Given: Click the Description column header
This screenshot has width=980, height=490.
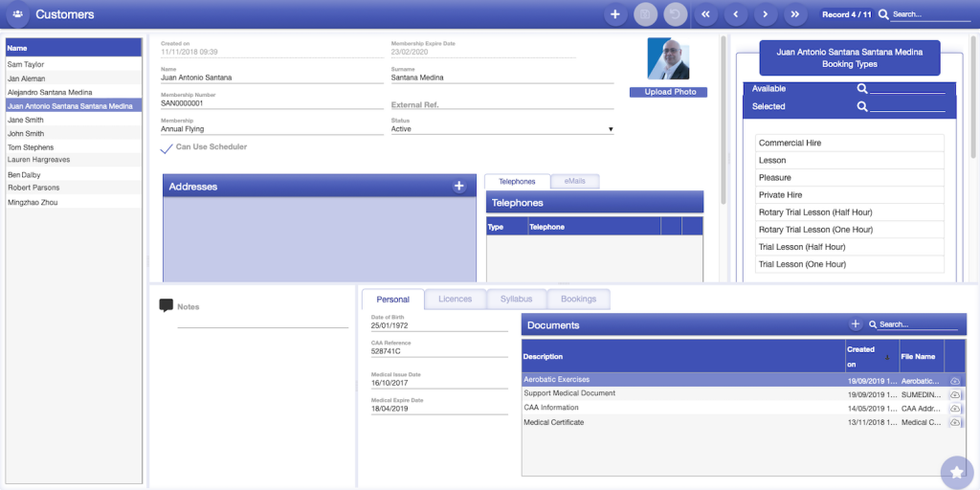Looking at the screenshot, I should (x=683, y=357).
